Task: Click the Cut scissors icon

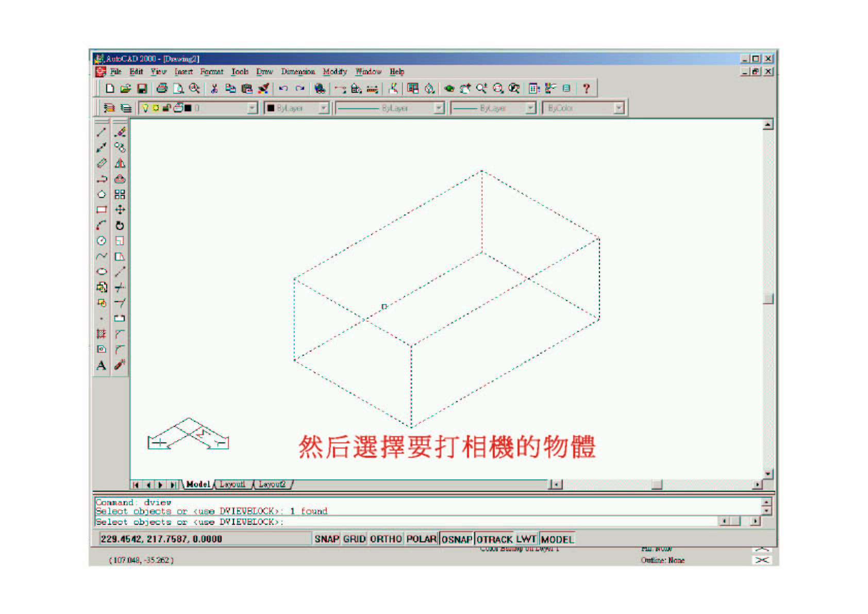Action: [x=214, y=89]
